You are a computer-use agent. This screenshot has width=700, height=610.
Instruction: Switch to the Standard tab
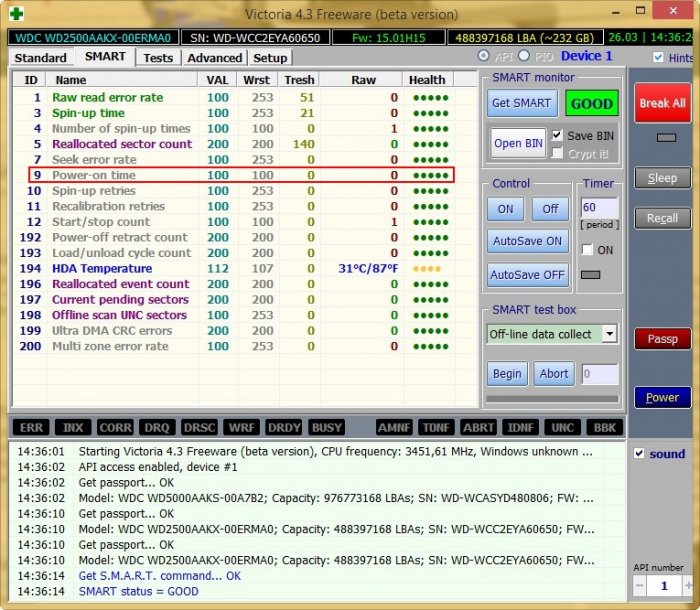[40, 58]
